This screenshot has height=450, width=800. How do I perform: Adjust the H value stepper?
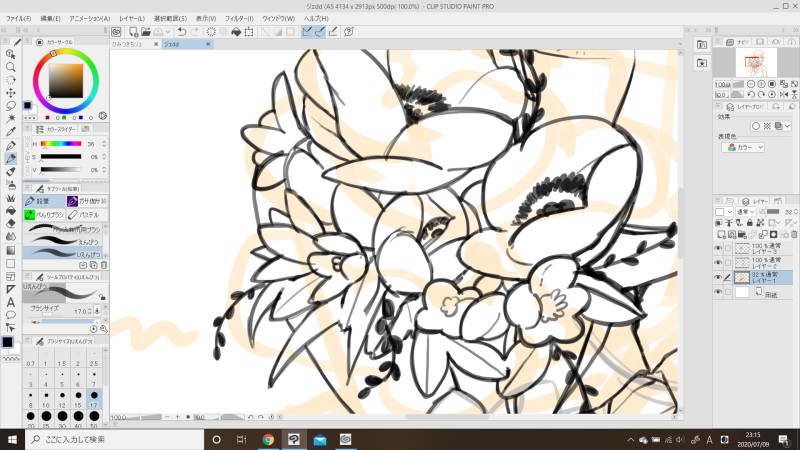pyautogui.click(x=104, y=144)
